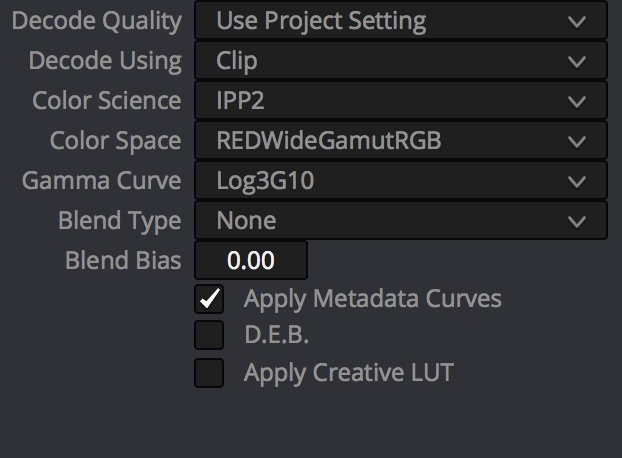Click the 'Apply Creative LUT' label text
Screen dimensions: 622x458
tap(348, 373)
